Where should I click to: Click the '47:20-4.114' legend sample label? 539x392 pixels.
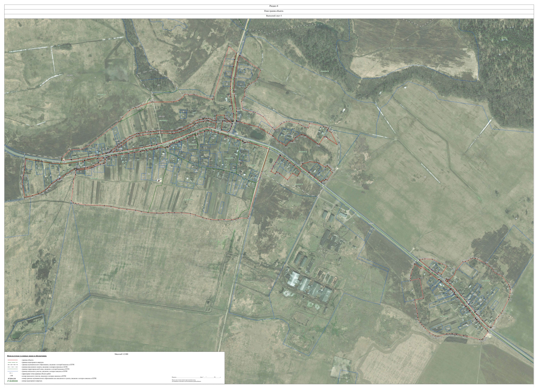[12, 379]
